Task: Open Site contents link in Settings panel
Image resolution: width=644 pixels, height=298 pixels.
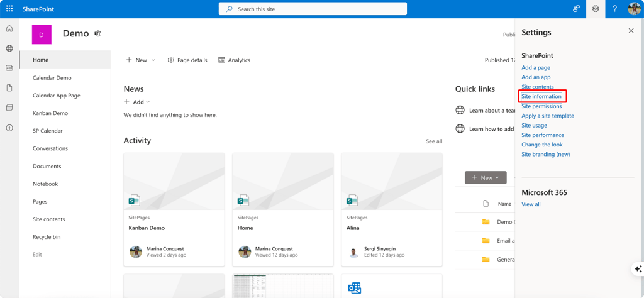Action: pos(538,87)
